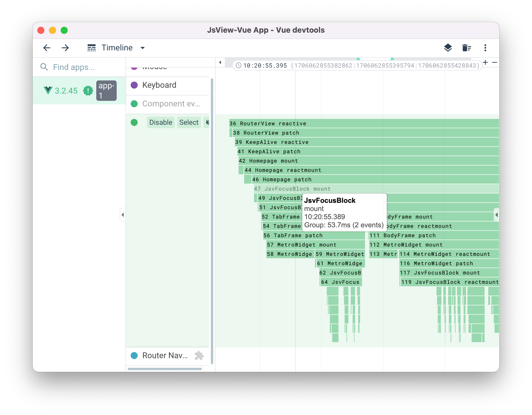Open the layers icon in toolbar
Image resolution: width=532 pixels, height=415 pixels.
tap(448, 48)
